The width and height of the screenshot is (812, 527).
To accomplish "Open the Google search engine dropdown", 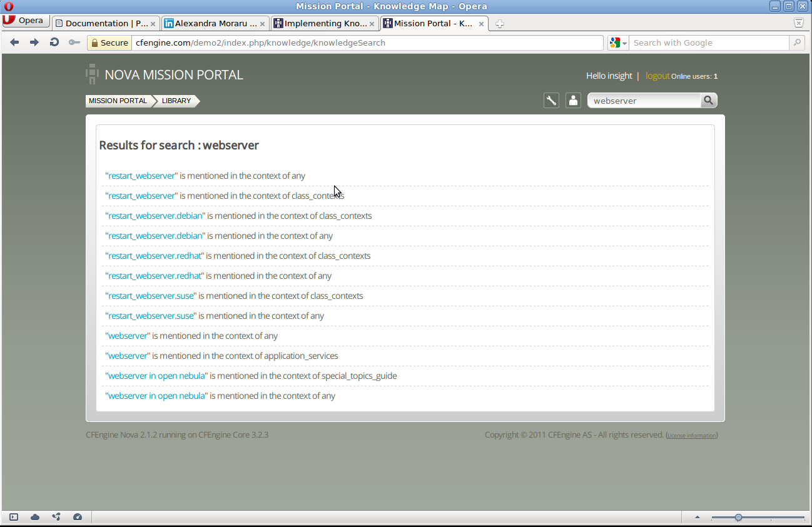I will pyautogui.click(x=618, y=43).
